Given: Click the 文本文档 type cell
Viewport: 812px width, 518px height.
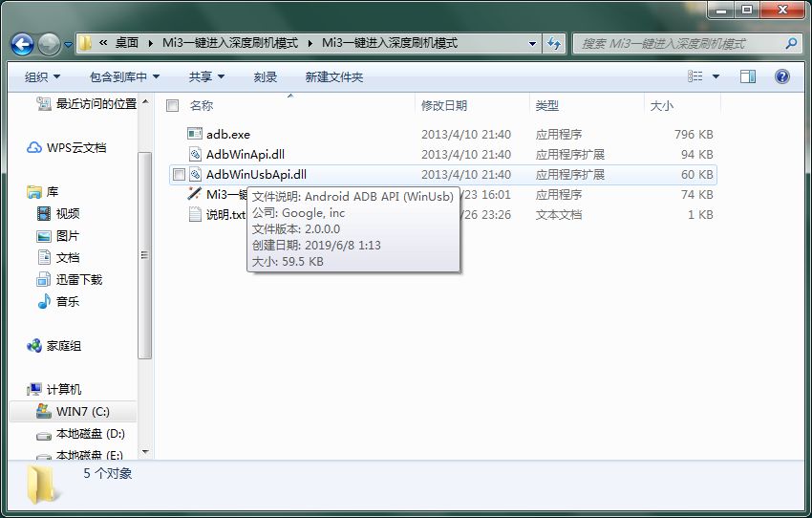Looking at the screenshot, I should (559, 214).
